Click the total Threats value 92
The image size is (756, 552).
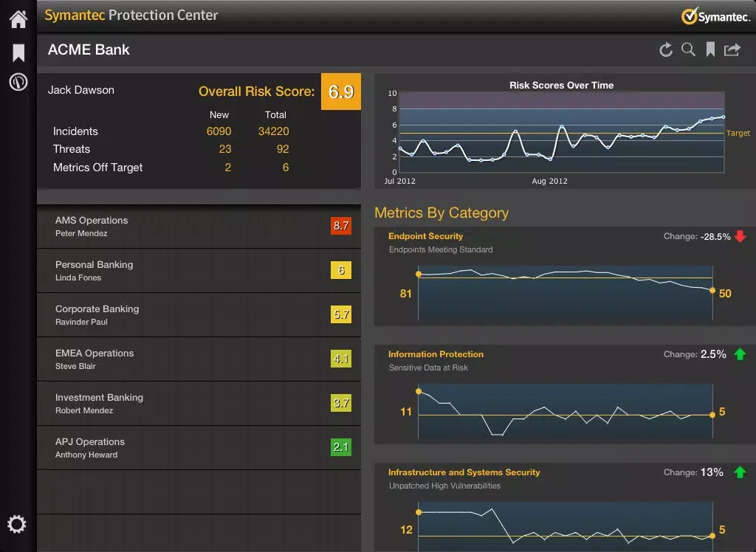[x=283, y=149]
